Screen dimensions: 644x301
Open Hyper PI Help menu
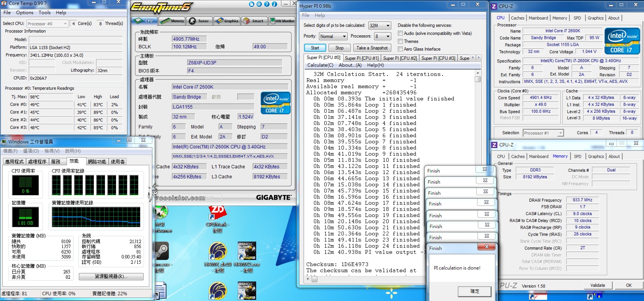pos(320,15)
